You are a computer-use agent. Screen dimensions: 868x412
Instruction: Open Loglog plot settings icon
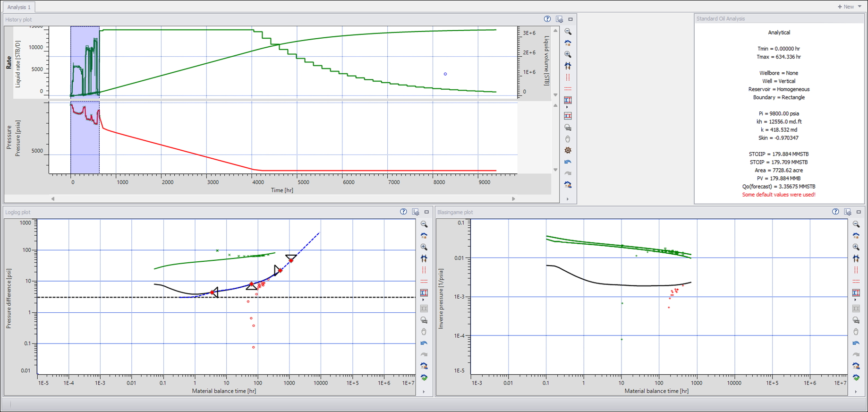click(x=416, y=212)
